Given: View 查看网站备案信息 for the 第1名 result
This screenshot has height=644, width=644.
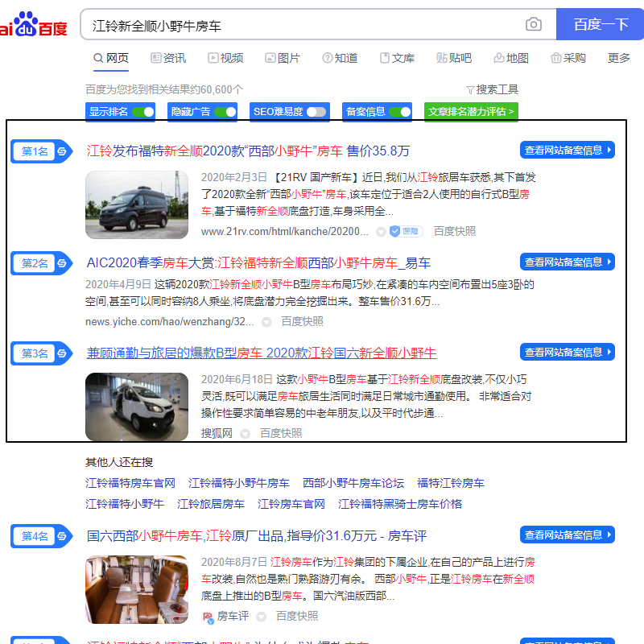Looking at the screenshot, I should 568,150.
